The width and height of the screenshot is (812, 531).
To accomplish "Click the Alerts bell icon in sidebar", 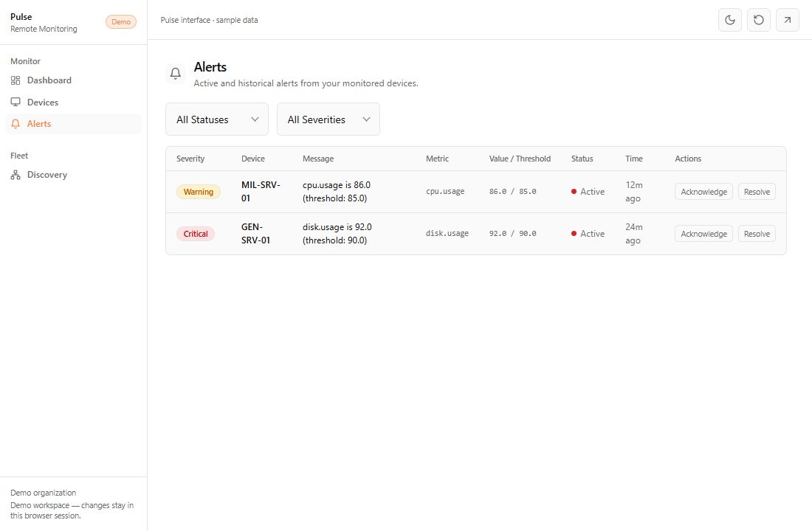I will [x=16, y=124].
